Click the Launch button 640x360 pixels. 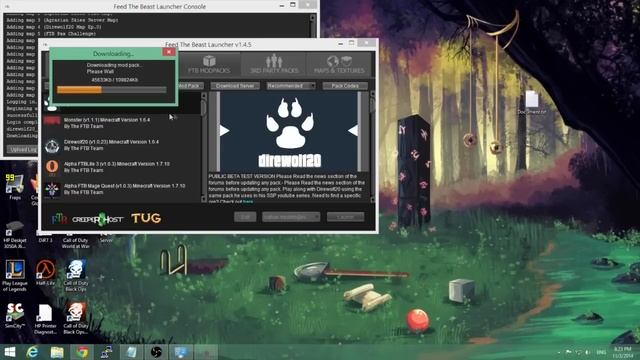(345, 217)
